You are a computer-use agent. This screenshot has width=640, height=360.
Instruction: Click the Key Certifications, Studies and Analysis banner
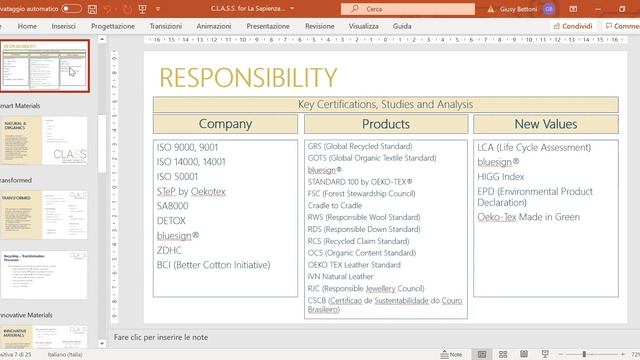coord(386,104)
